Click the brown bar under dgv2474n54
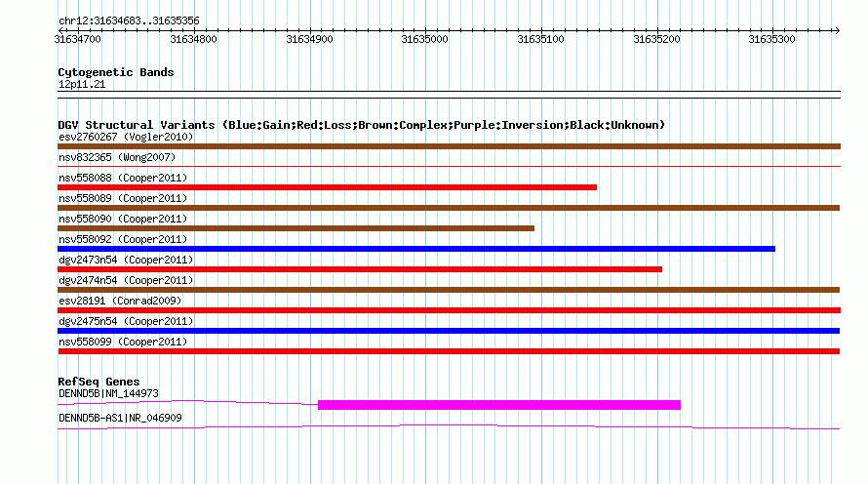 pos(449,290)
